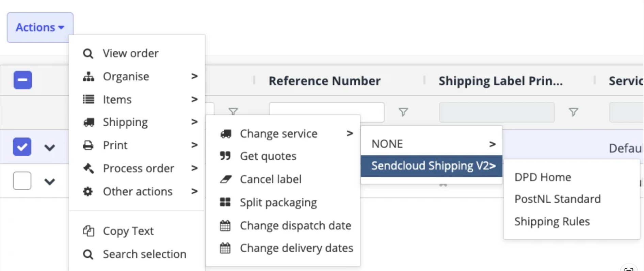Toggle the select-all header checkbox
Viewport: 644px width, 271px height.
pyautogui.click(x=23, y=80)
